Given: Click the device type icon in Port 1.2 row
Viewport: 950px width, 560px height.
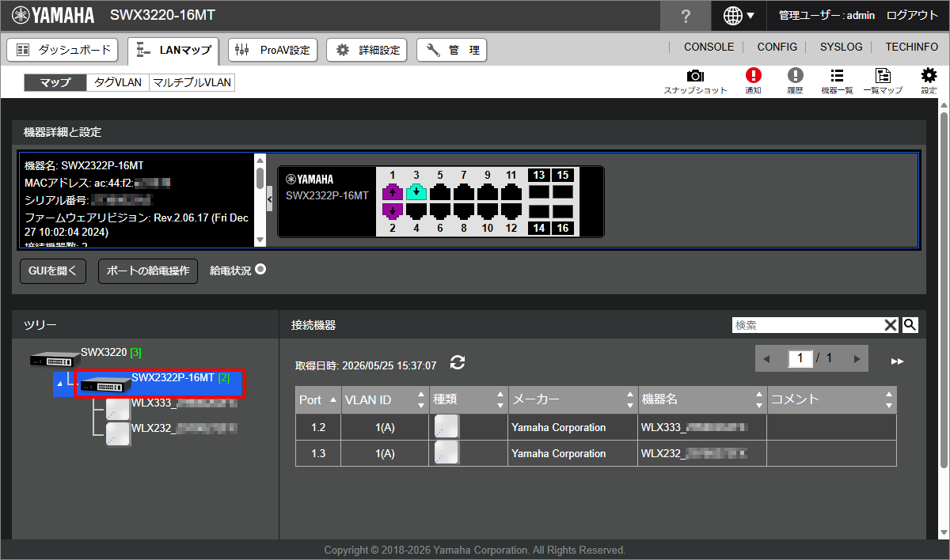Looking at the screenshot, I should pos(446,427).
